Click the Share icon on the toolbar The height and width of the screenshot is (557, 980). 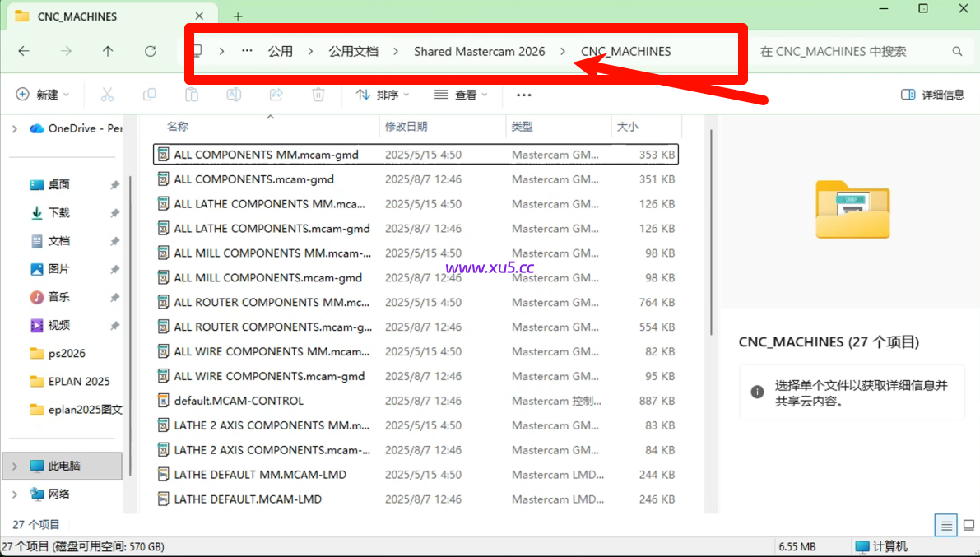(x=276, y=95)
